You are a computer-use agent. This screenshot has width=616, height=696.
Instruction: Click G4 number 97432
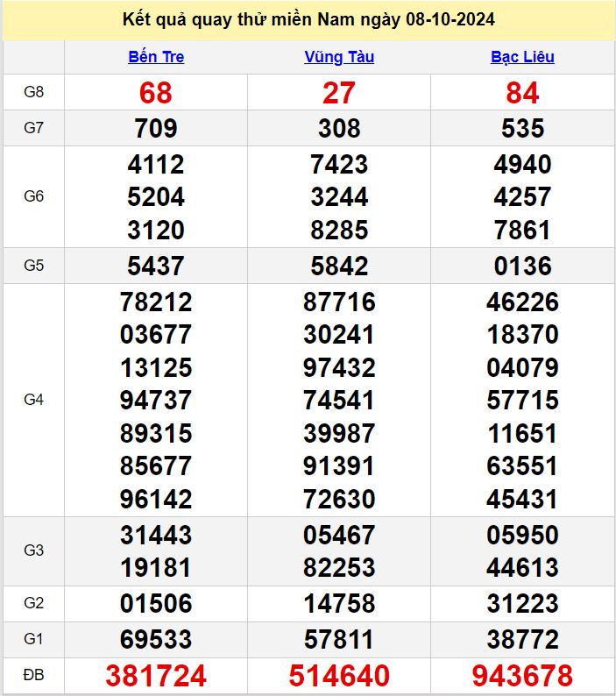(339, 367)
